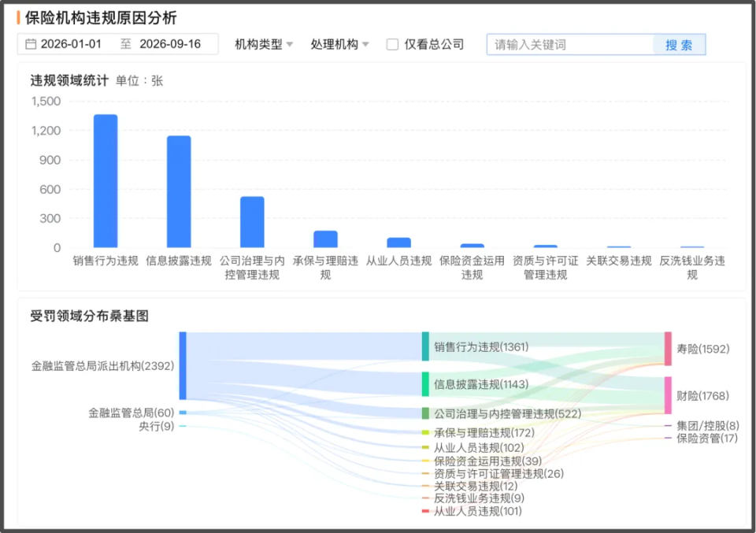Click the 销售行为违规(1361) Sankey node
Image resolution: width=756 pixels, height=533 pixels.
tap(425, 346)
